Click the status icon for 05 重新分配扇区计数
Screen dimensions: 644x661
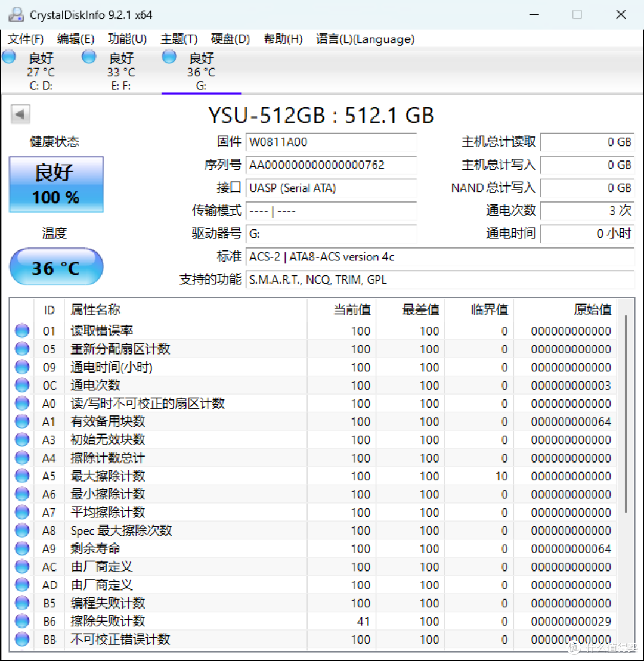(22, 349)
